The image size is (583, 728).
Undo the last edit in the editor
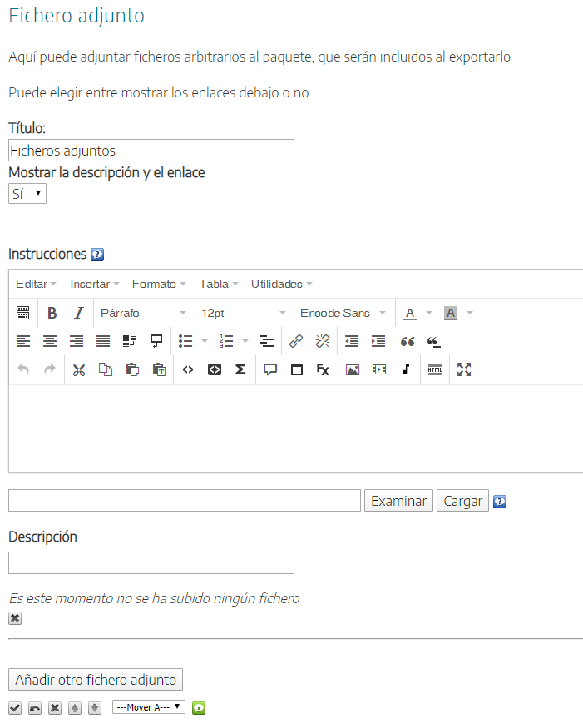(x=22, y=369)
